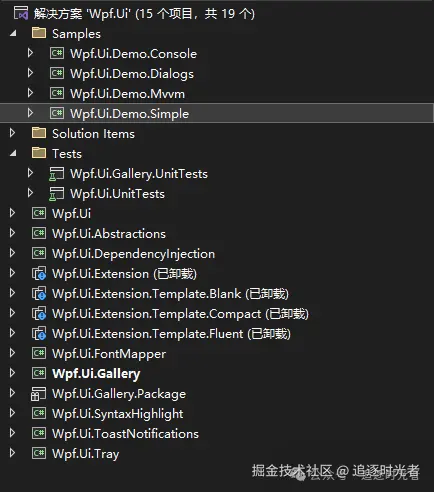Collapse the Samples folder
The width and height of the screenshot is (434, 492).
[x=13, y=33]
